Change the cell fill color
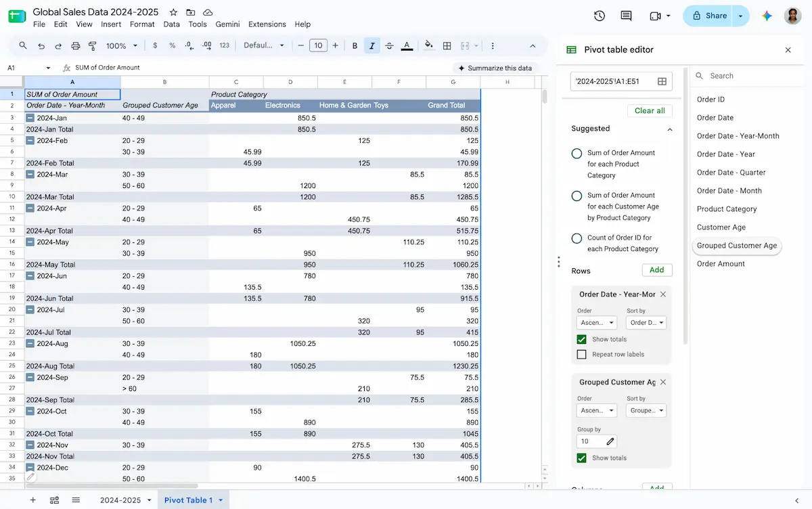812x509 pixels. click(428, 45)
